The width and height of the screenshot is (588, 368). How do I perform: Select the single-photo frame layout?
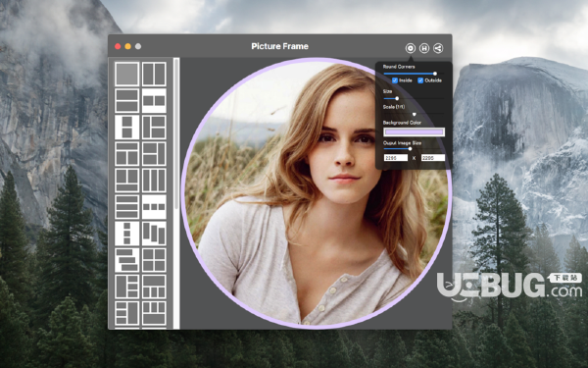point(126,74)
